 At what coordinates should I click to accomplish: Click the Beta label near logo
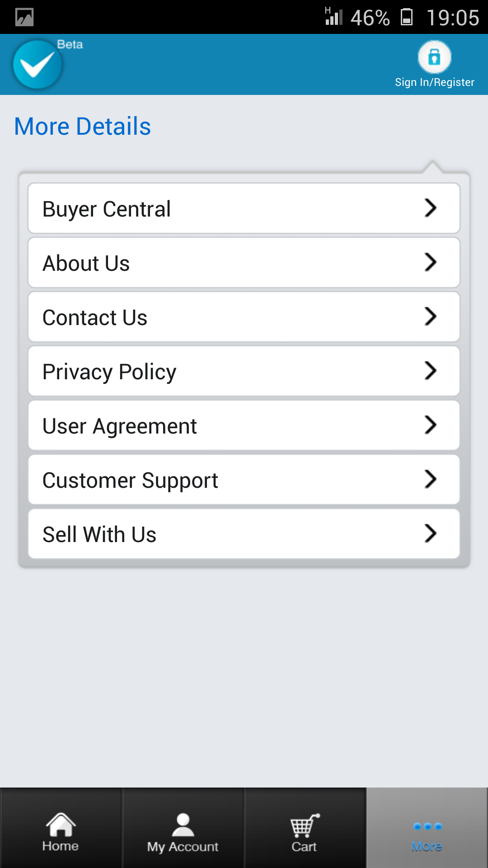[x=70, y=44]
